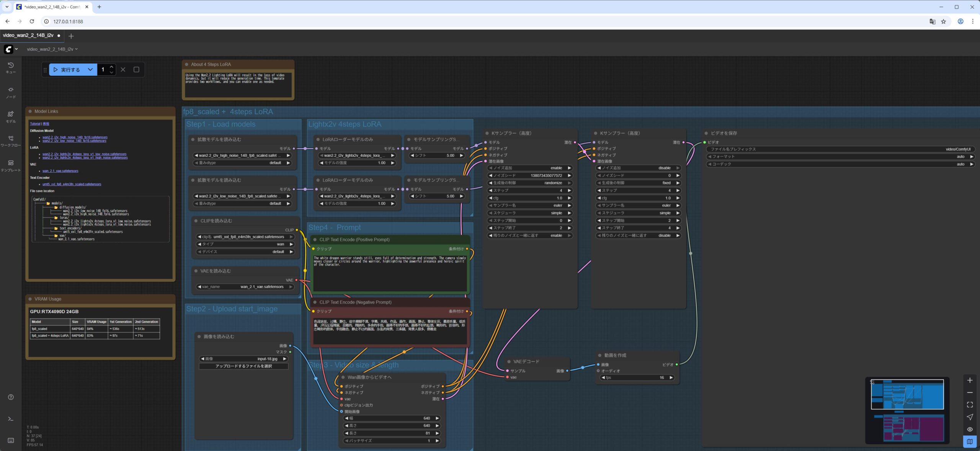Zoom in with the canvas plus icon

970,380
